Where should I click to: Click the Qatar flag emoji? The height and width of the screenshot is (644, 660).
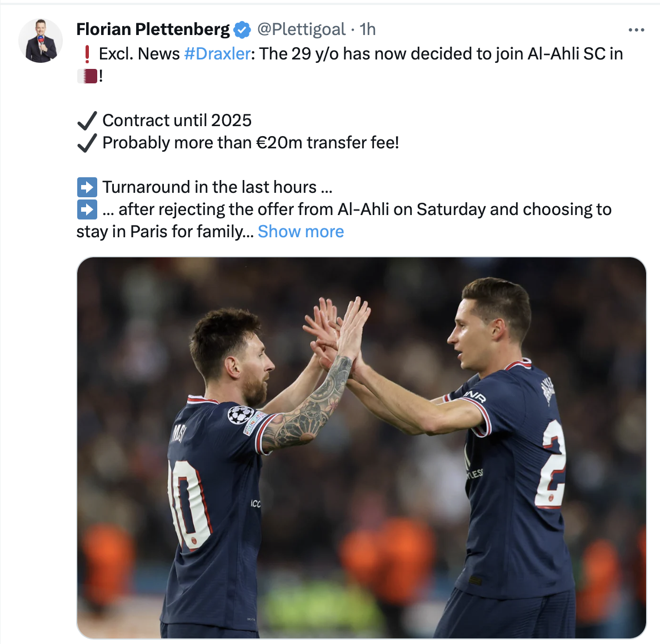click(x=87, y=76)
